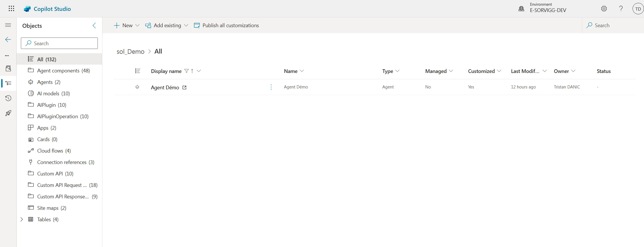644x247 pixels.
Task: Focus the Objects panel Search field
Action: 59,43
